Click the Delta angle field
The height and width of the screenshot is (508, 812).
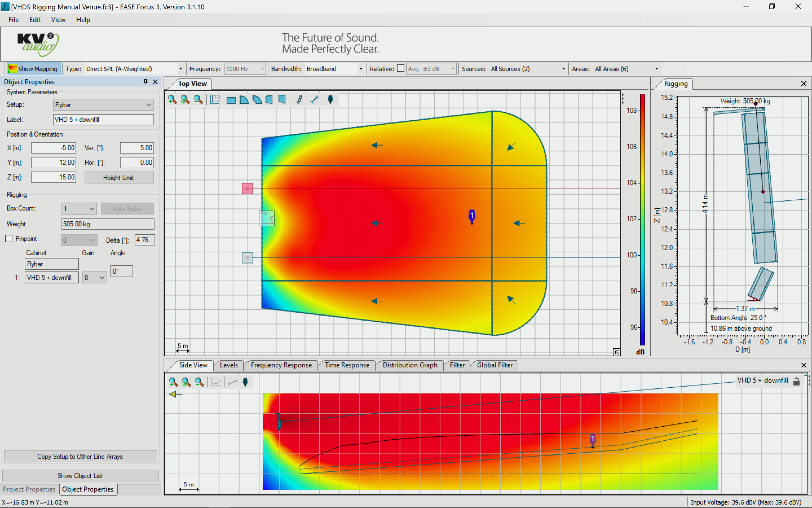click(x=145, y=240)
